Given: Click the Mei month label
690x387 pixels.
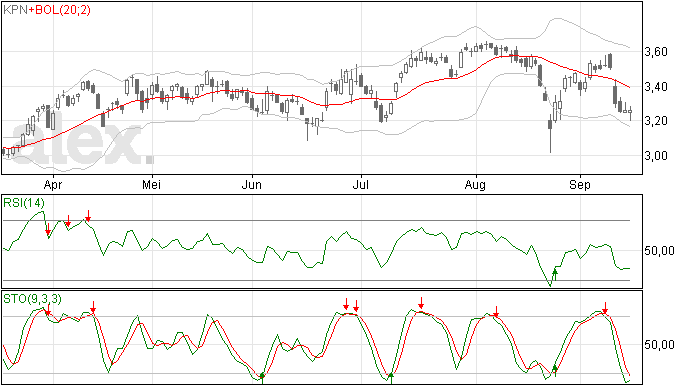Looking at the screenshot, I should coord(151,185).
